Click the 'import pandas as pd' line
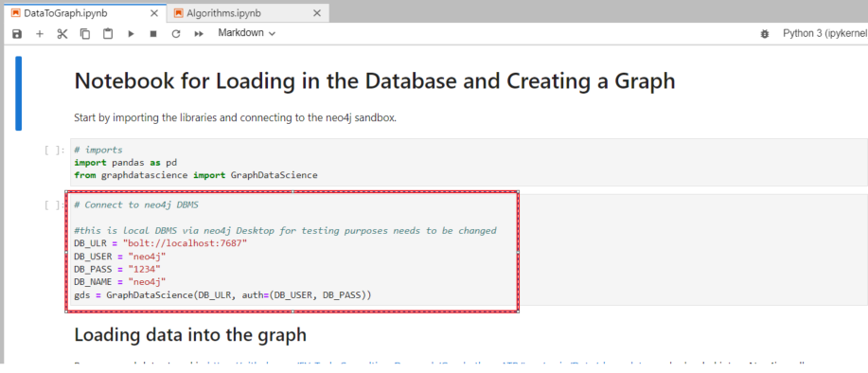 coord(126,162)
